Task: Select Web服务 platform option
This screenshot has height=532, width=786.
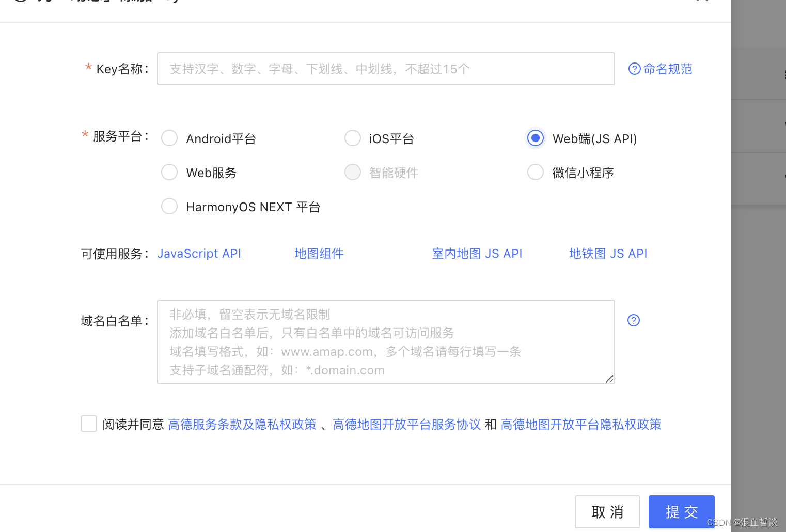Action: pyautogui.click(x=169, y=172)
